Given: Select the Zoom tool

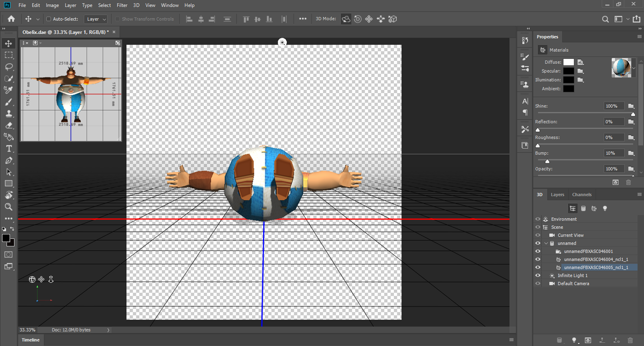Looking at the screenshot, I should (x=9, y=207).
